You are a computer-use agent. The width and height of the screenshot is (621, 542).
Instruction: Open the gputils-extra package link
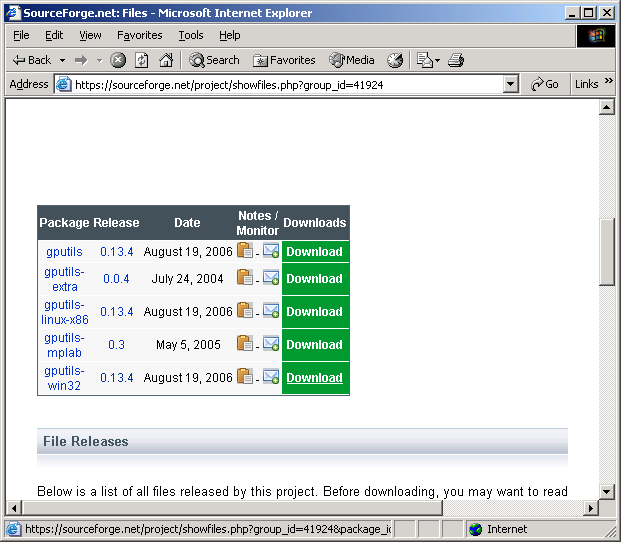pos(64,279)
